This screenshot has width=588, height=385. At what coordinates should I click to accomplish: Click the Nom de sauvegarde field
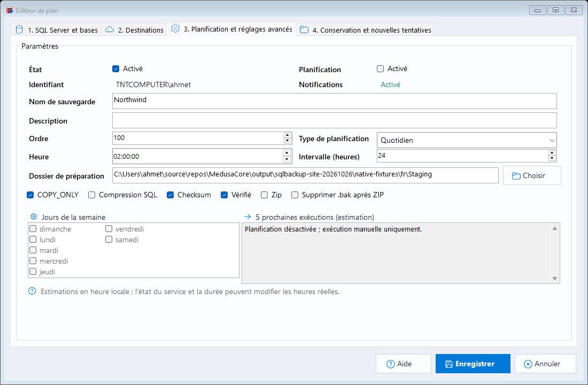pyautogui.click(x=335, y=101)
